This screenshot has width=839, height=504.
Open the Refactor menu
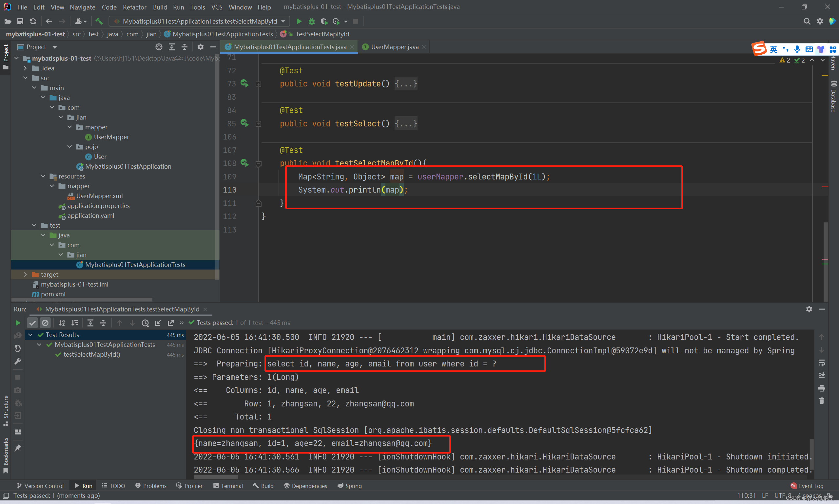(x=134, y=7)
